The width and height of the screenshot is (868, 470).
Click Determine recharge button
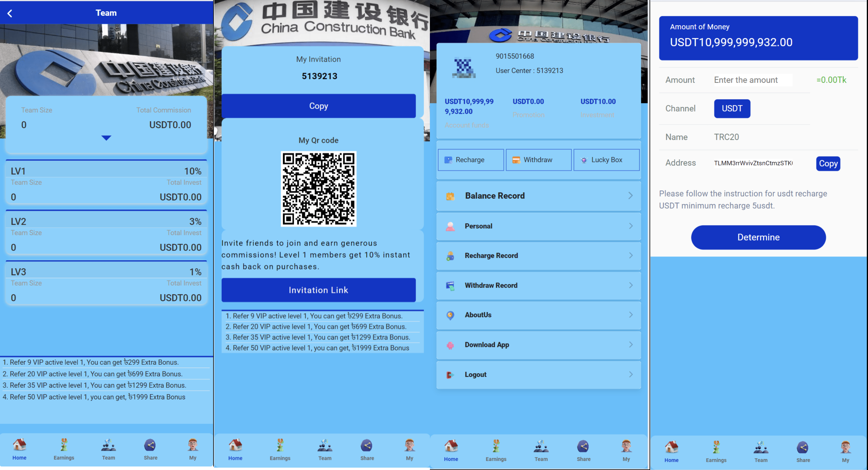point(758,237)
